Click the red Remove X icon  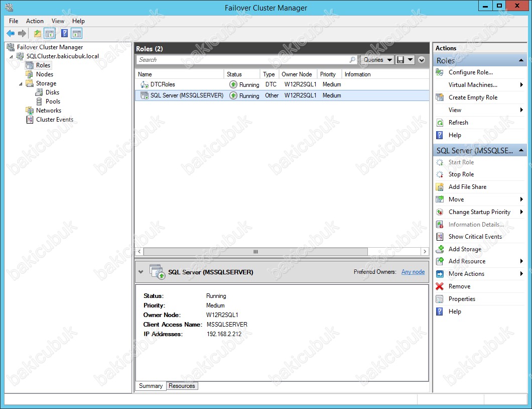point(440,286)
